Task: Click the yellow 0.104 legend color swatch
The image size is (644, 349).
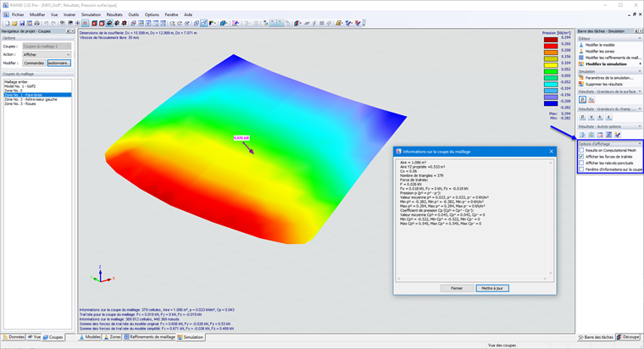Action: pos(551,65)
